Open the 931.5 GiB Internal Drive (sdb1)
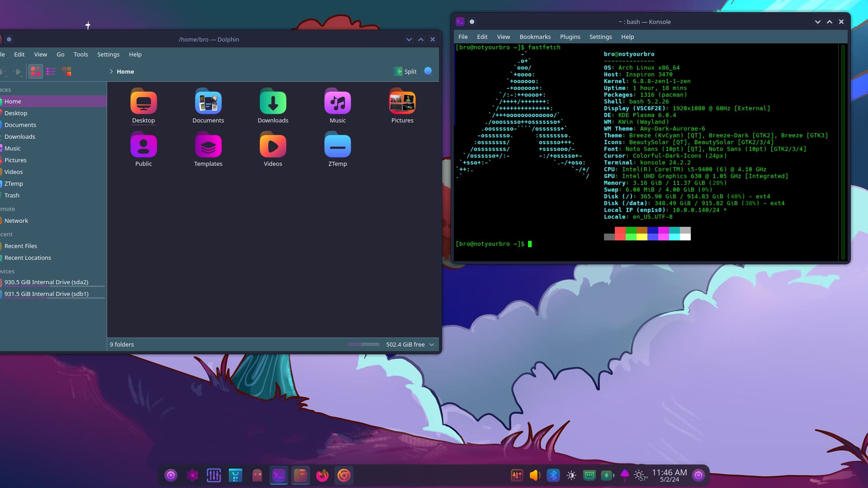The height and width of the screenshot is (488, 868). (x=53, y=294)
